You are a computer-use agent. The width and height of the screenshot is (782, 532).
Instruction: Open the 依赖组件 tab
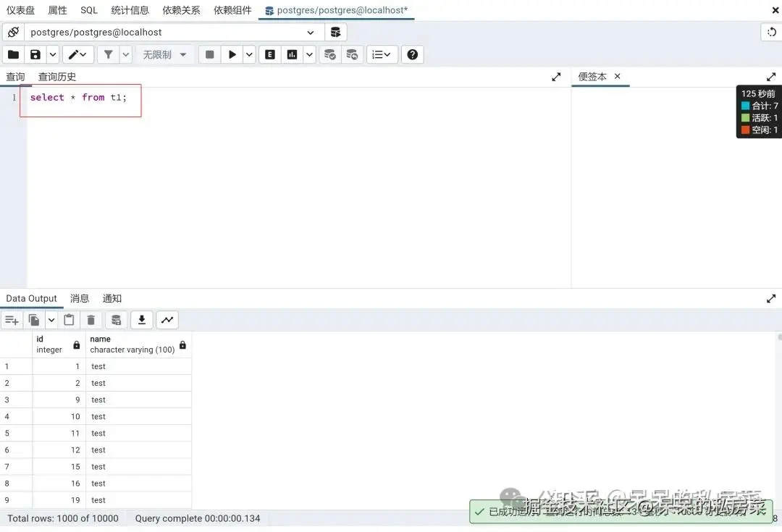232,10
